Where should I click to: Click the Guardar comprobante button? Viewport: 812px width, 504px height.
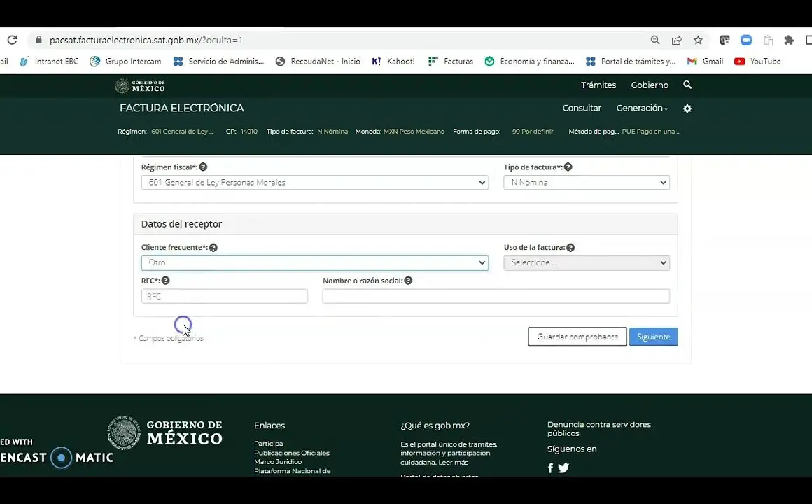tap(577, 337)
